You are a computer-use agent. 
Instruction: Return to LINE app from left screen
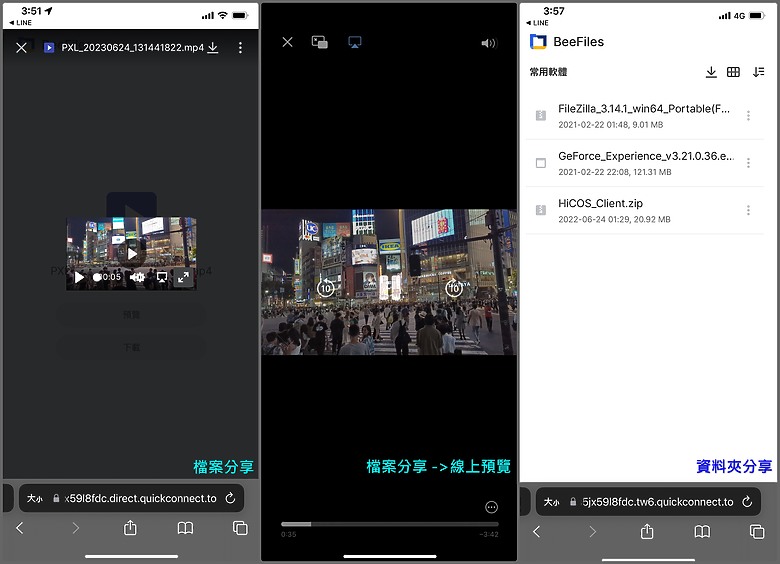[20, 23]
